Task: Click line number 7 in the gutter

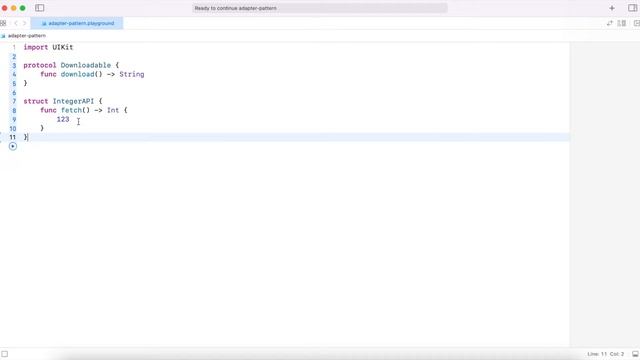Action: point(14,101)
